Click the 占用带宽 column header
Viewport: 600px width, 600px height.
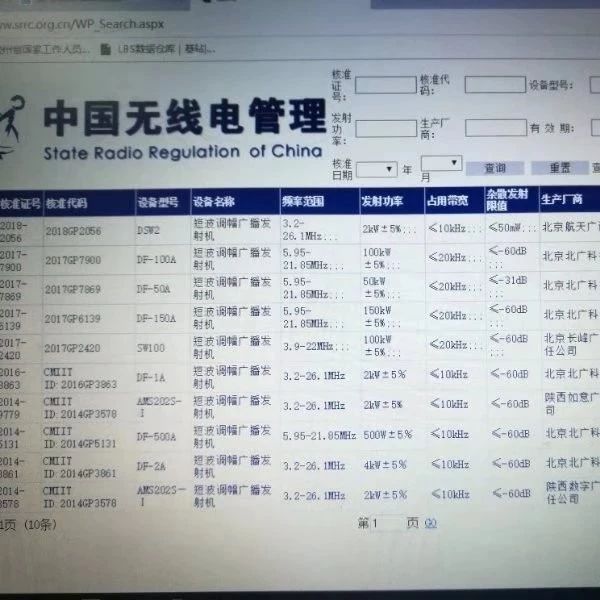447,201
